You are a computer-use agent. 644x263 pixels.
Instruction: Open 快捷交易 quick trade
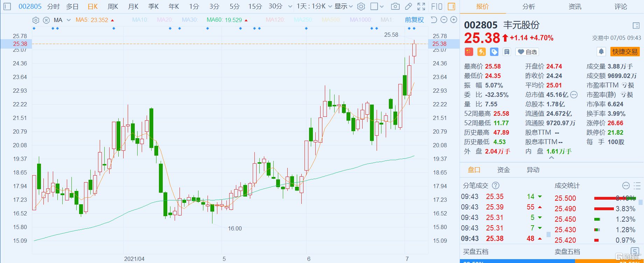(x=625, y=52)
